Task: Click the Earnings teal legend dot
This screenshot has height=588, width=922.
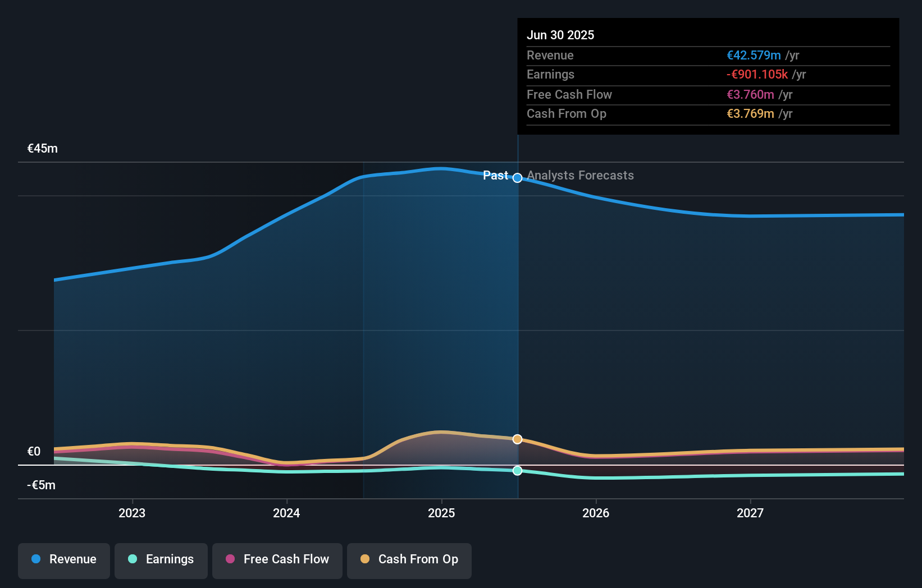Action: click(x=132, y=559)
